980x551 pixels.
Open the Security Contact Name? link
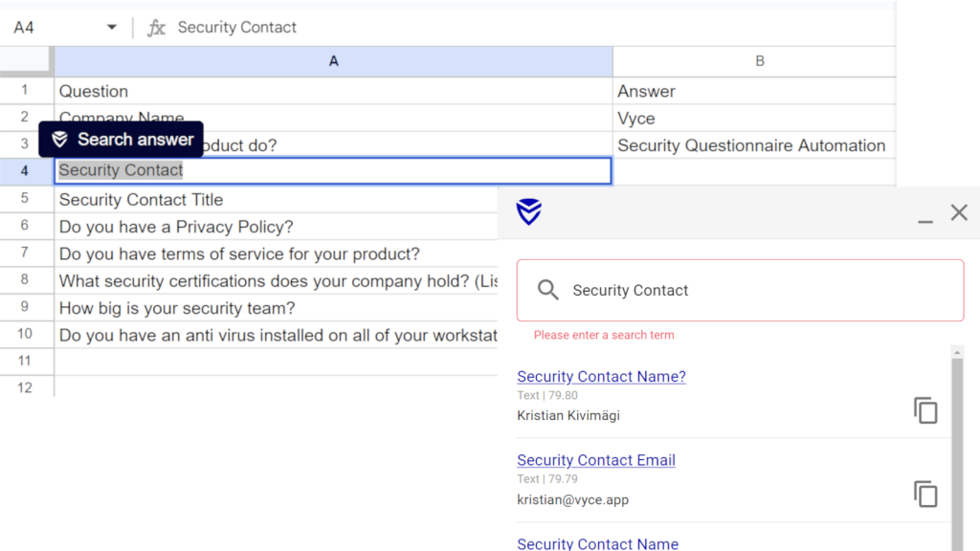[601, 377]
